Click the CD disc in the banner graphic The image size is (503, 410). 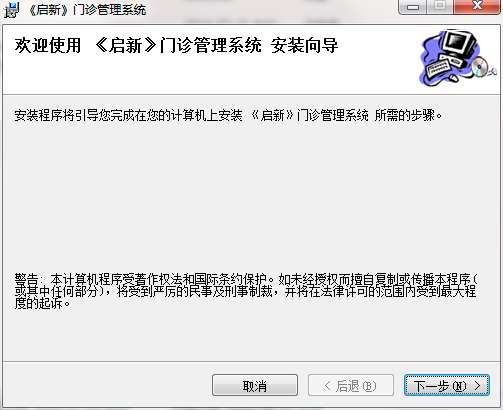click(x=480, y=66)
